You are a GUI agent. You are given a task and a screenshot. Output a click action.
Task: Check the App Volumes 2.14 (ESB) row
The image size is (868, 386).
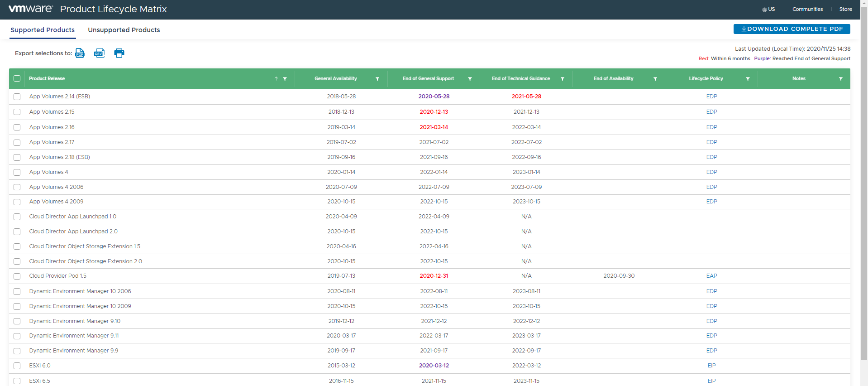[x=17, y=96]
